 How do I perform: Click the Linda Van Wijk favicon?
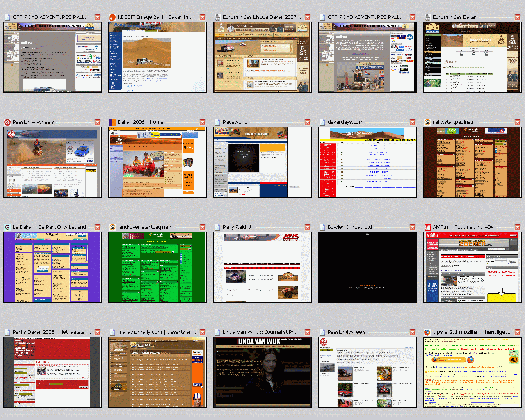(x=217, y=332)
